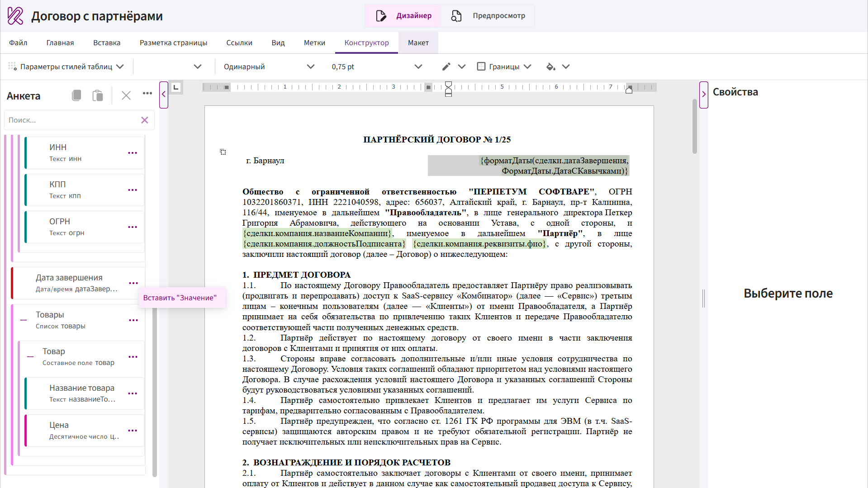Image resolution: width=868 pixels, height=488 pixels.
Task: Click the Поиск search field
Action: pyautogui.click(x=72, y=120)
